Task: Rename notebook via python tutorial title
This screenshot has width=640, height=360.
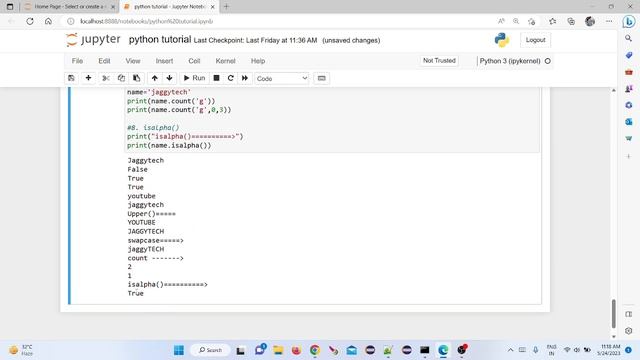Action: point(160,40)
